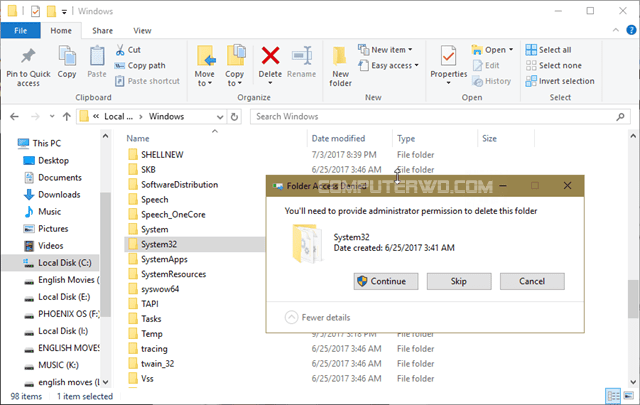Select the syswow64 folder
This screenshot has width=640, height=405.
point(154,289)
